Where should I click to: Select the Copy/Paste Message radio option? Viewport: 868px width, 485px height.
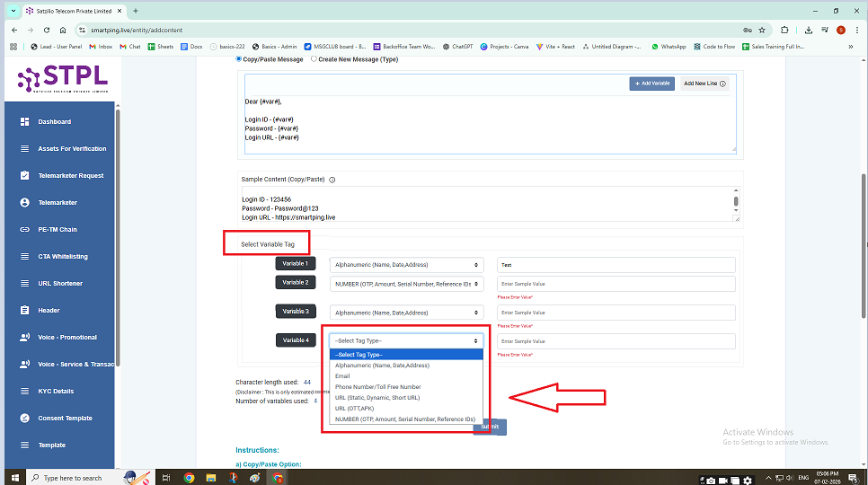239,59
